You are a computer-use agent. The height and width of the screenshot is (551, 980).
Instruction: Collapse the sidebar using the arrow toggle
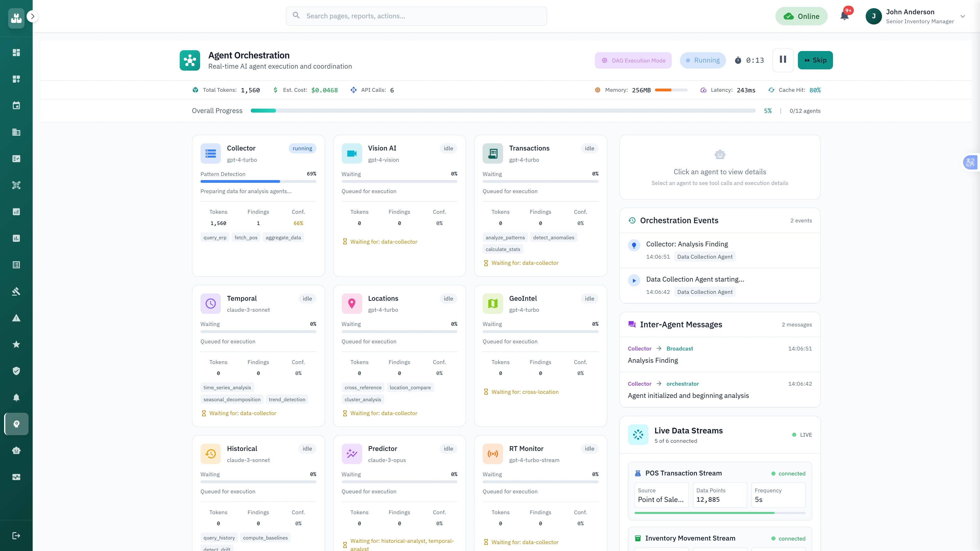[33, 16]
